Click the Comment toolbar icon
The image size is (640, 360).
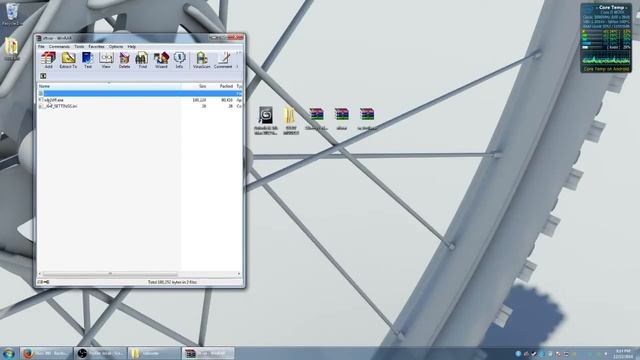tap(223, 60)
